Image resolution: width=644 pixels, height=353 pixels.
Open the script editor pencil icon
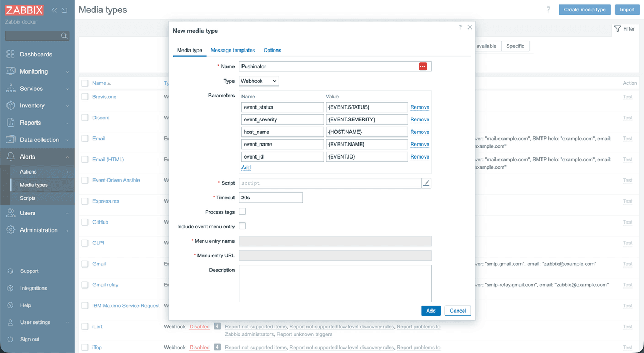coord(427,183)
